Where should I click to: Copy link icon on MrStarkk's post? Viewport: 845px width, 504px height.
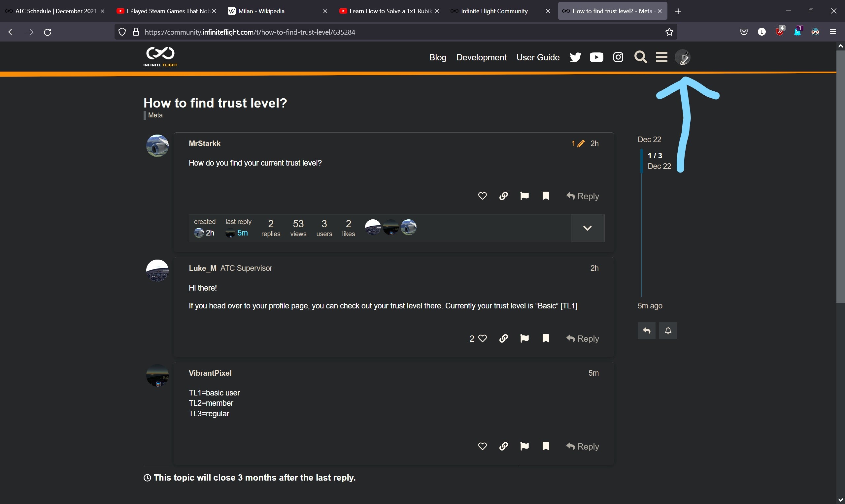tap(504, 196)
